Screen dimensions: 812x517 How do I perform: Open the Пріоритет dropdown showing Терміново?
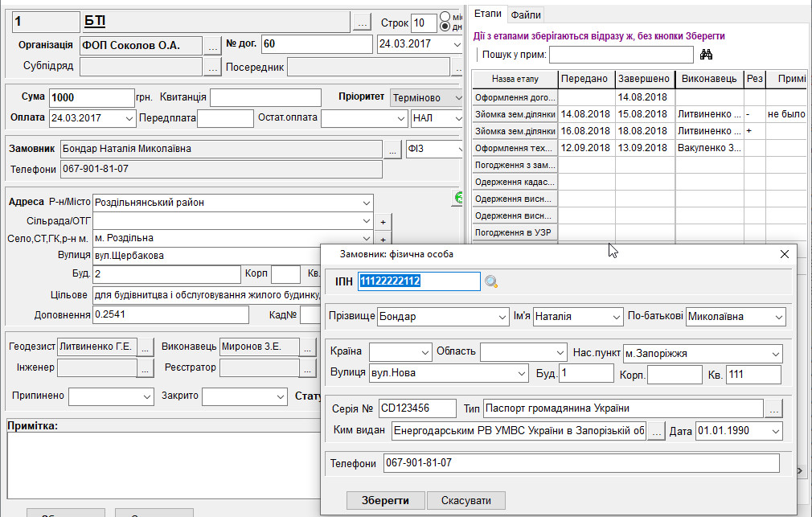[x=457, y=97]
